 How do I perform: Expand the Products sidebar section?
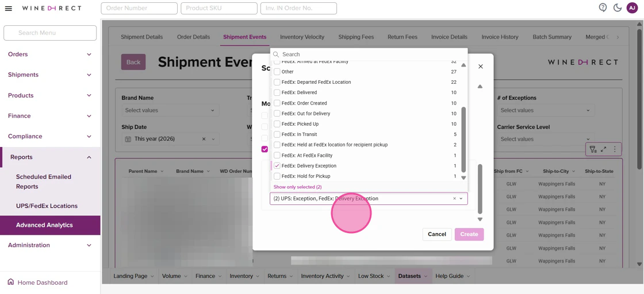(x=50, y=95)
